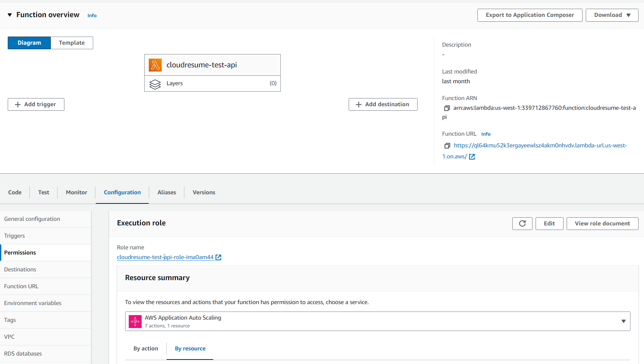Select the cloudresume-test-api function box title

(x=202, y=65)
